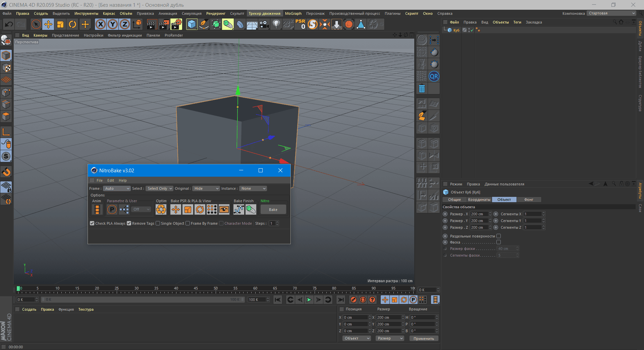Click the Undo arrow icon
This screenshot has height=350, width=644.
[x=9, y=24]
